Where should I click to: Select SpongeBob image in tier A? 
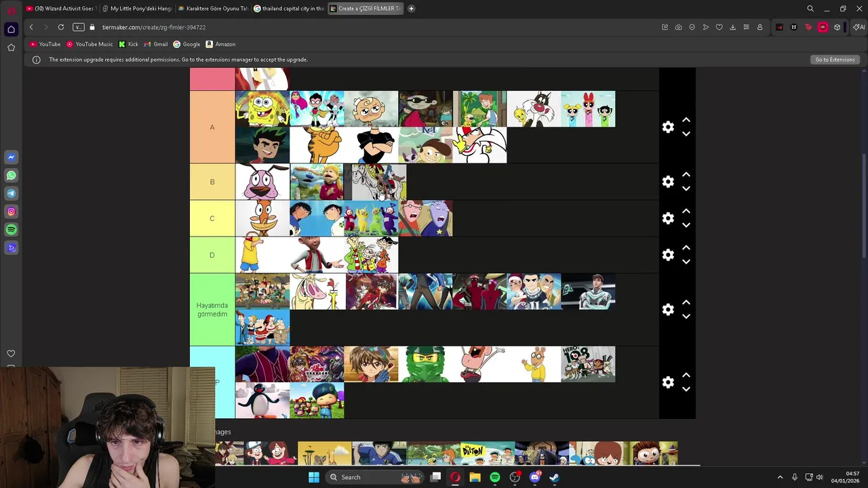[262, 108]
